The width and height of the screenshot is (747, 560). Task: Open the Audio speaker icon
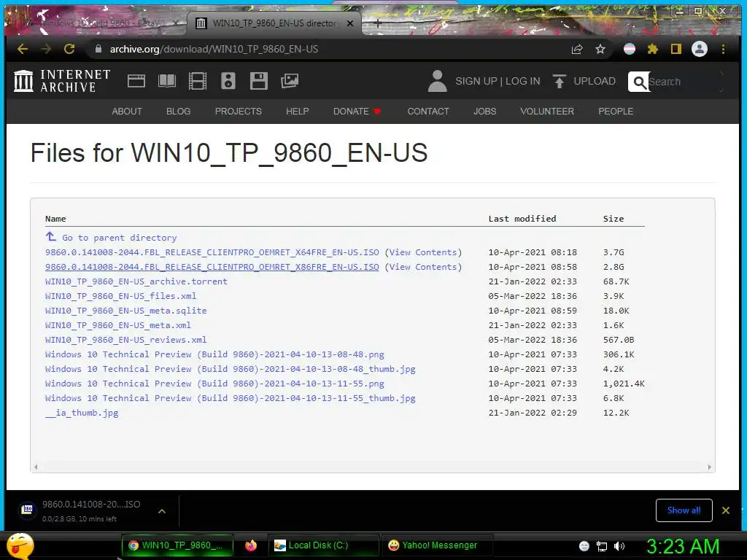pyautogui.click(x=228, y=81)
